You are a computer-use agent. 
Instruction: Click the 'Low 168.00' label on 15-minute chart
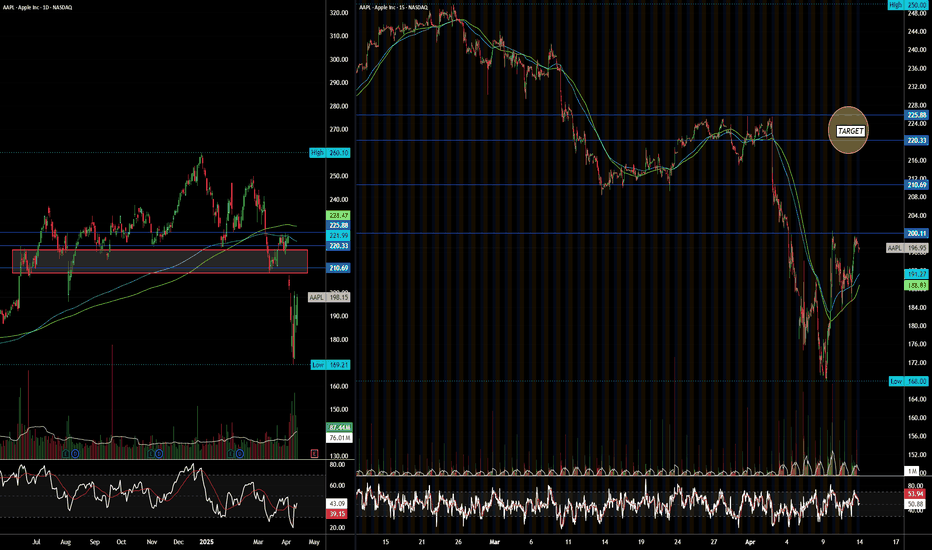click(x=908, y=381)
